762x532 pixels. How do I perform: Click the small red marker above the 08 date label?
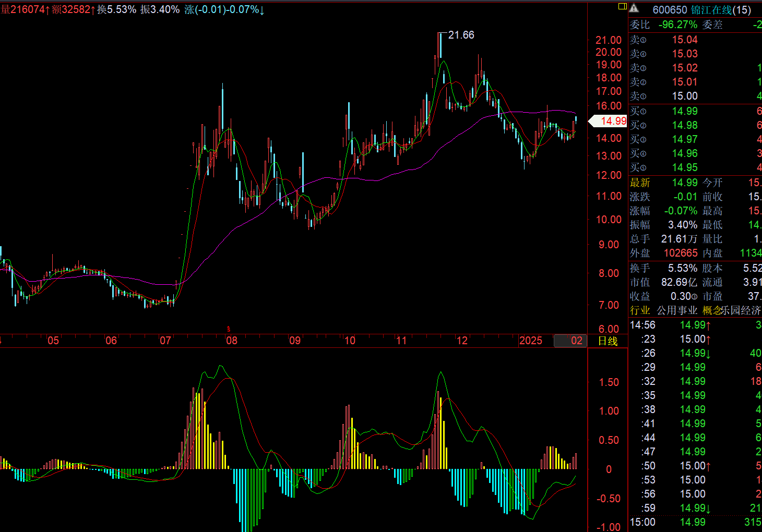(228, 329)
